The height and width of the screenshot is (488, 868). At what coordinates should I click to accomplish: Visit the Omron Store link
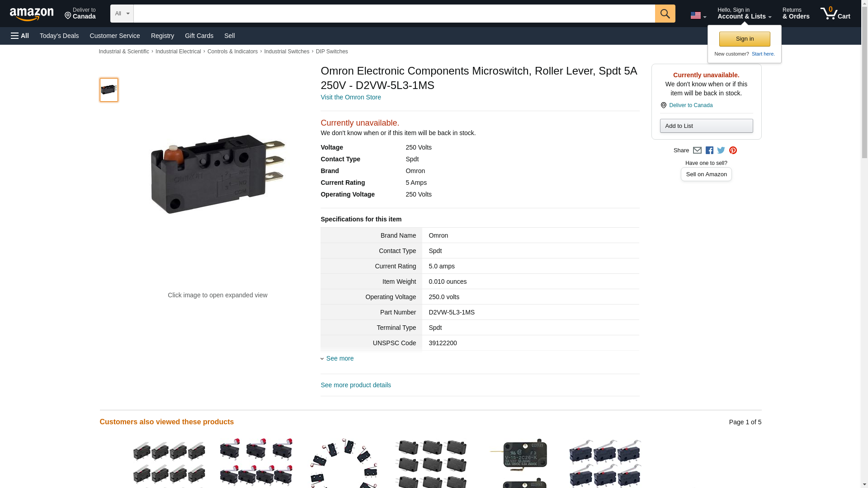point(350,97)
